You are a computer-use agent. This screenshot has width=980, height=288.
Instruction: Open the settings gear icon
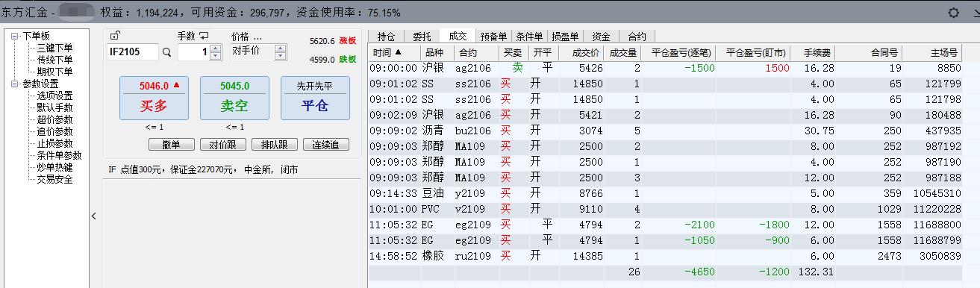click(x=953, y=13)
